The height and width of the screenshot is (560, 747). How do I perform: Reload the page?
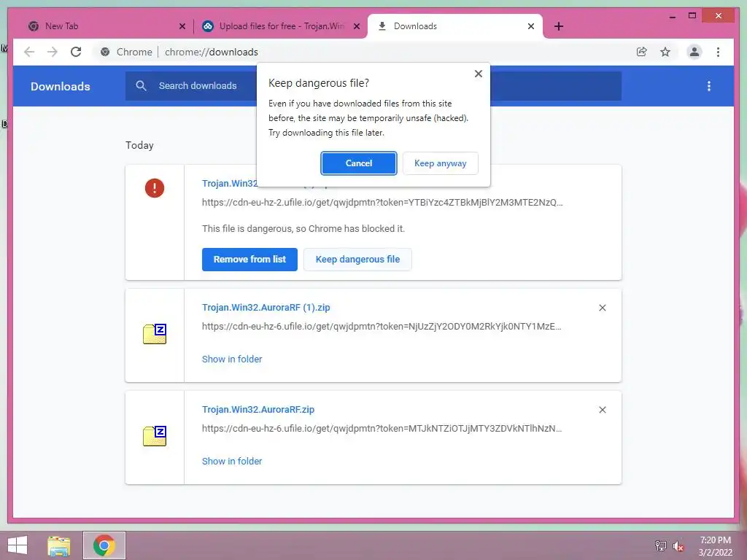click(x=76, y=52)
